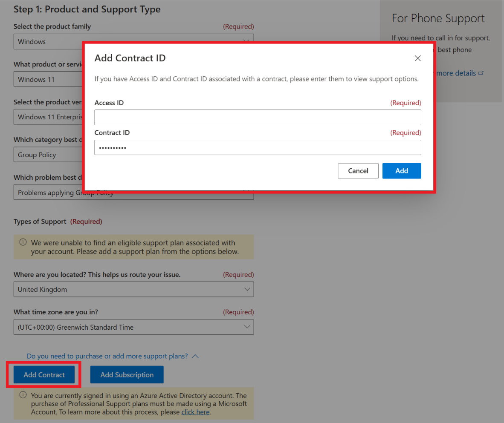This screenshot has width=504, height=423.
Task: Click the Add Subscription button
Action: click(127, 375)
